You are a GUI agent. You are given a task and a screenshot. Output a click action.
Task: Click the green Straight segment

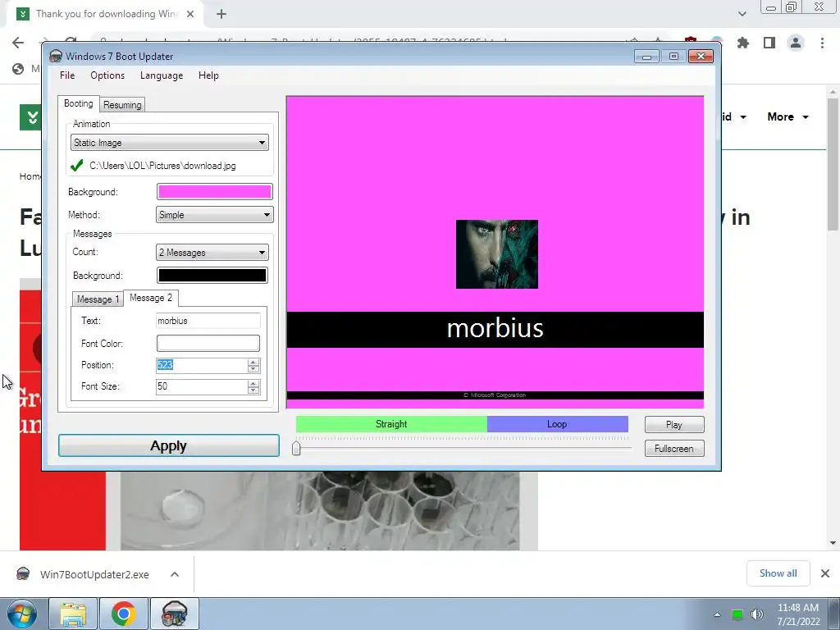pyautogui.click(x=391, y=424)
